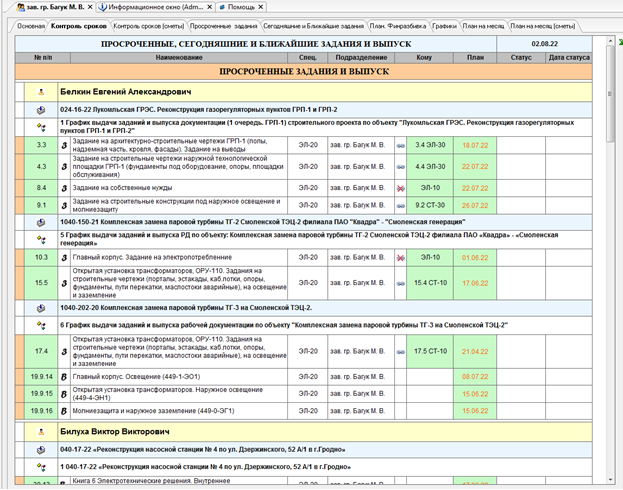Click schedule icon of '1 График выдачи заданий' row
Screen dimensions: 623x490
click(41, 127)
